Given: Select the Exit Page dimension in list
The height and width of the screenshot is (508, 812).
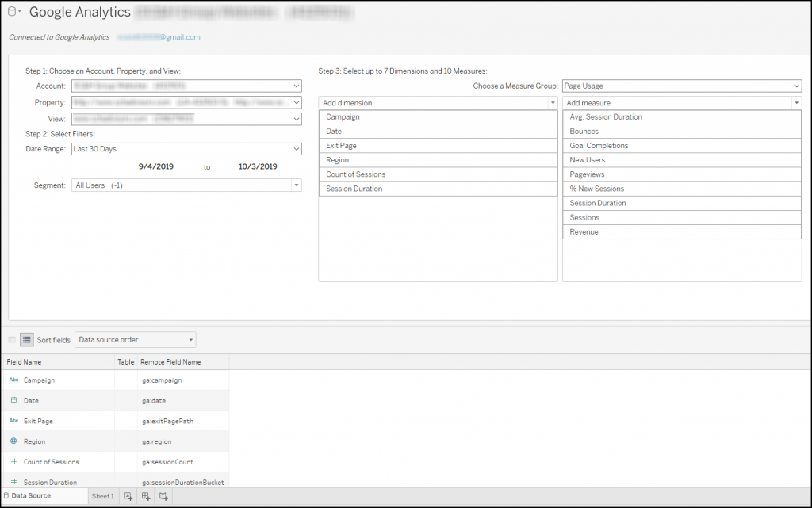Looking at the screenshot, I should (438, 146).
